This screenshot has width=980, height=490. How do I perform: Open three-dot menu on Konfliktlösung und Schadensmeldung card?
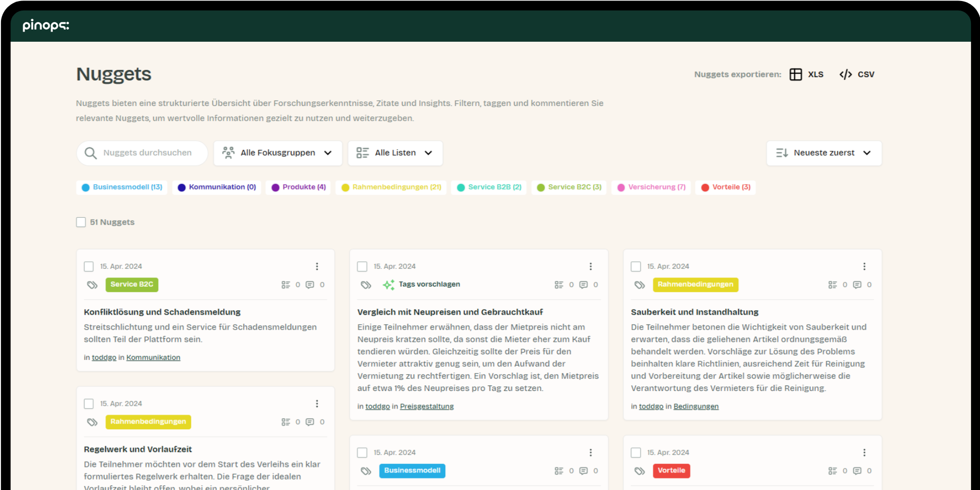coord(317,266)
